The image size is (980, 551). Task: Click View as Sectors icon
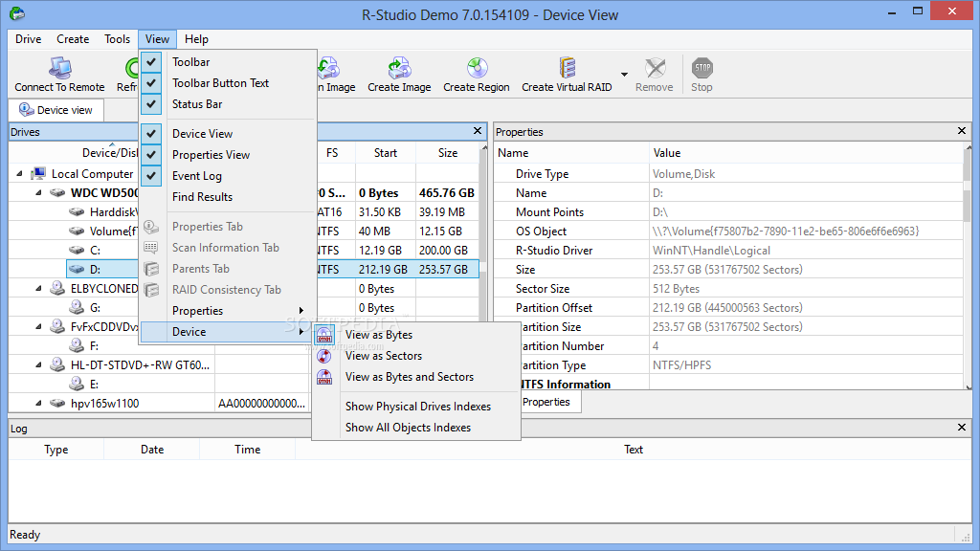pos(324,356)
